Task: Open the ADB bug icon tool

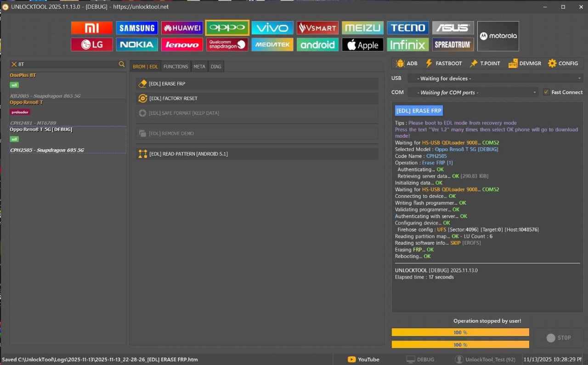Action: point(407,63)
